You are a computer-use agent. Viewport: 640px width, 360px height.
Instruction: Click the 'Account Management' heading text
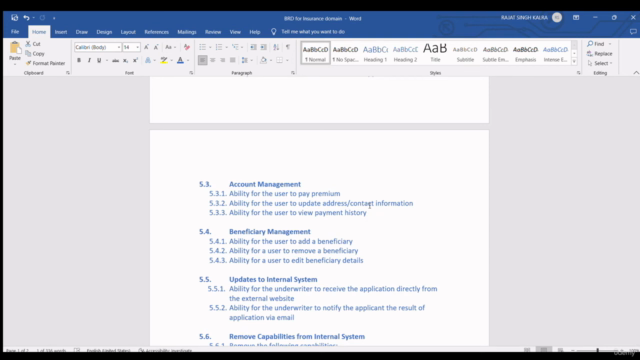pos(265,184)
